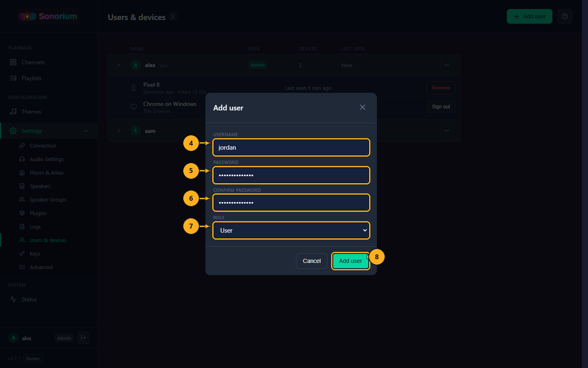Focus the Password input field
This screenshot has width=588, height=368.
pos(291,175)
